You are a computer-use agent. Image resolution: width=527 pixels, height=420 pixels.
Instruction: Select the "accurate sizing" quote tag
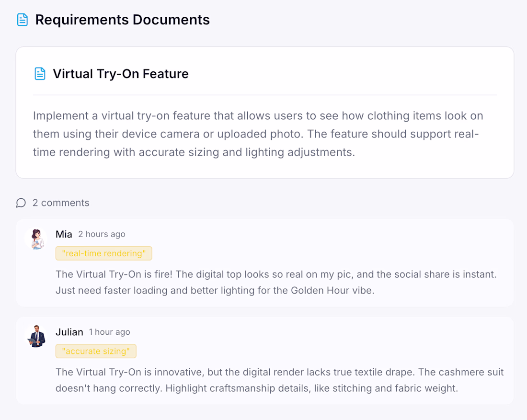click(96, 351)
